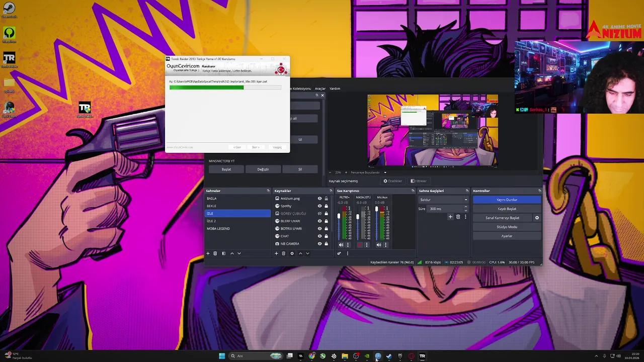
Task: Hide the NB CAMERA source
Action: [319, 244]
